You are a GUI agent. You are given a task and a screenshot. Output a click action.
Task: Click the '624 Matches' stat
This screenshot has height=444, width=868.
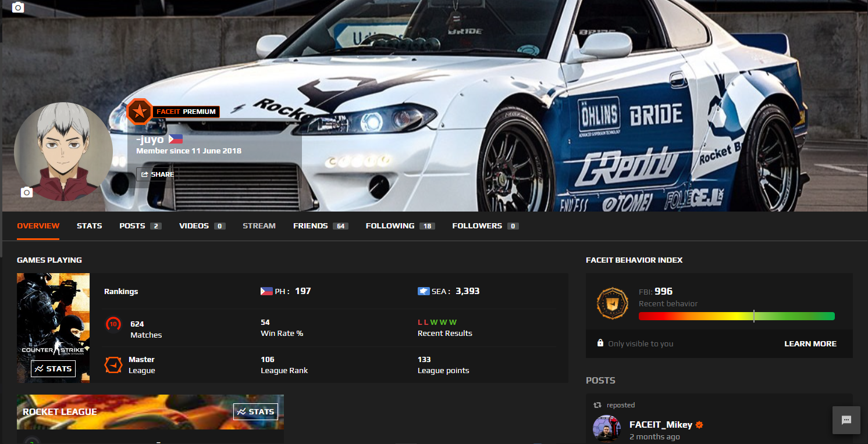pos(146,330)
